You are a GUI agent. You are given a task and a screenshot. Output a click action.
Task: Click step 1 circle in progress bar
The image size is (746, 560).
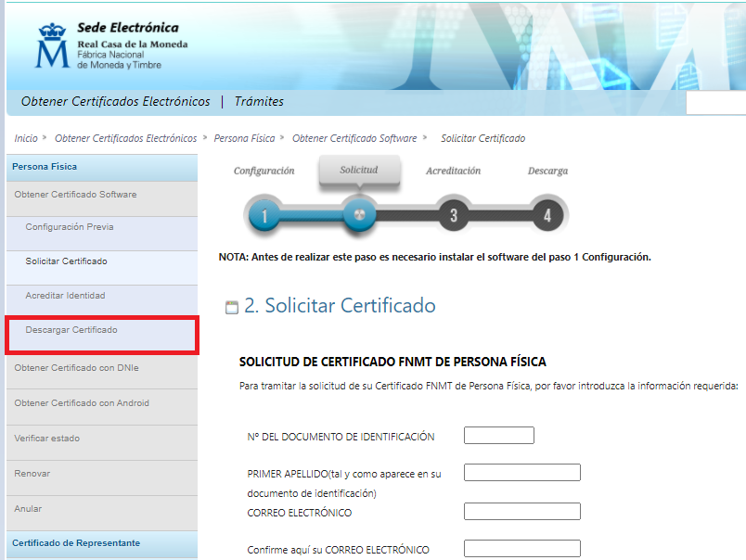(264, 216)
